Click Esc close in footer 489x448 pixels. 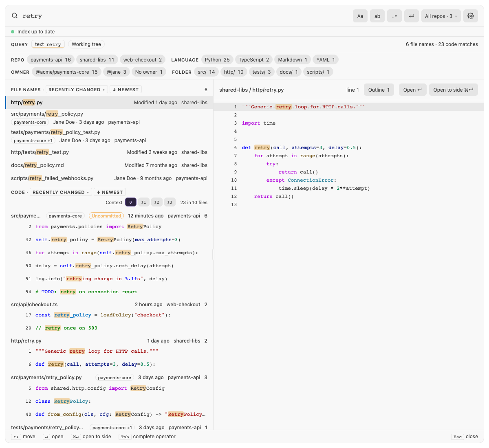point(465,437)
